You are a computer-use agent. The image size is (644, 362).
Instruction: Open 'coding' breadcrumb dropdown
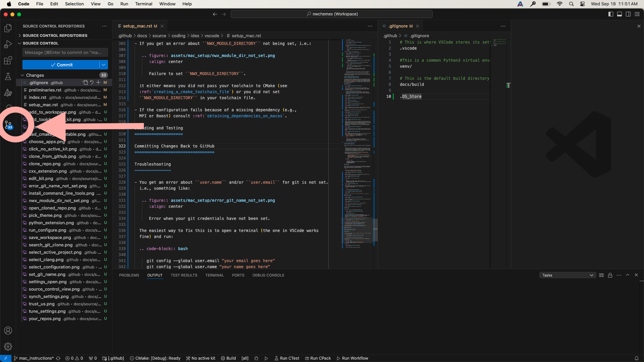(x=178, y=36)
